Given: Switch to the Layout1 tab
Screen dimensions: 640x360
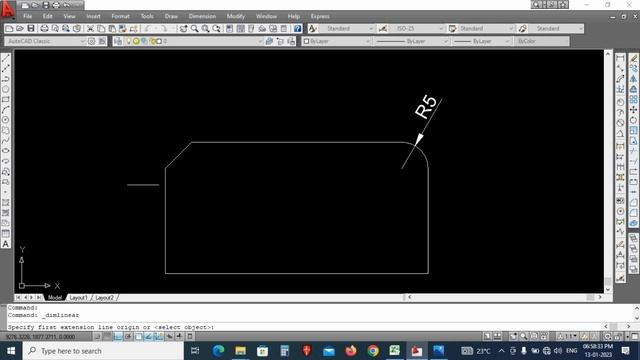Looking at the screenshot, I should [78, 298].
